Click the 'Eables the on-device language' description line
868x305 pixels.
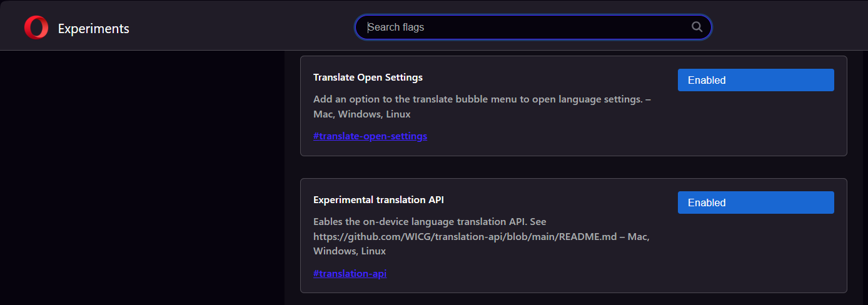pyautogui.click(x=430, y=221)
